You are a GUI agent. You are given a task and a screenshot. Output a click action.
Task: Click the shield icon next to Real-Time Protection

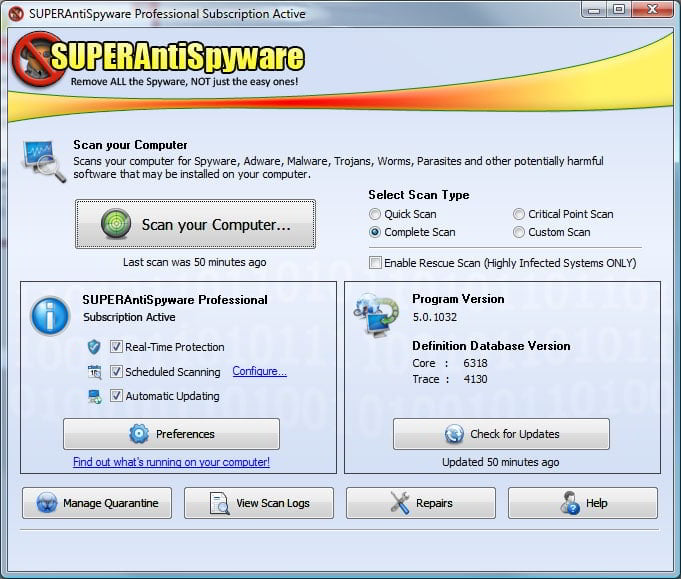tap(94, 347)
